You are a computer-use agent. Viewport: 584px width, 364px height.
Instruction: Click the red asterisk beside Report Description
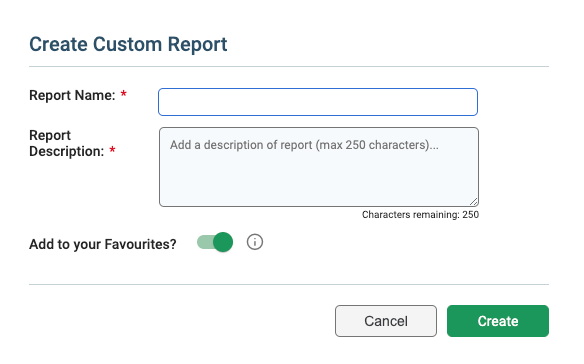click(x=112, y=150)
